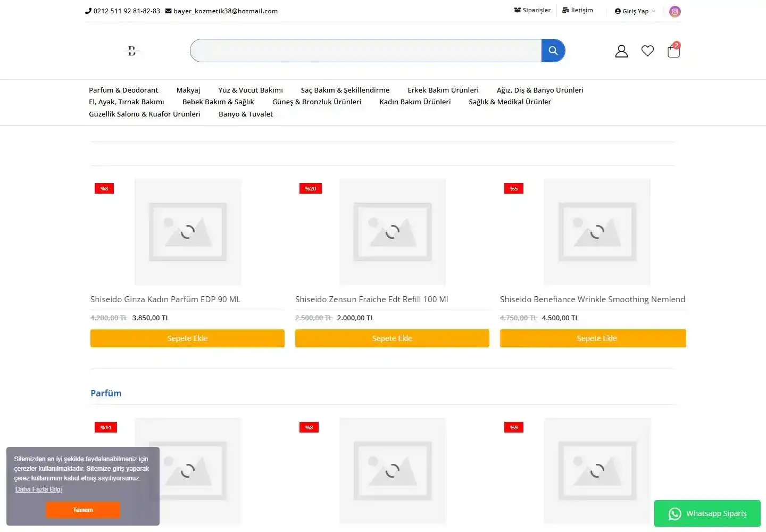Open the user account icon
The height and width of the screenshot is (532, 766).
[x=621, y=51]
